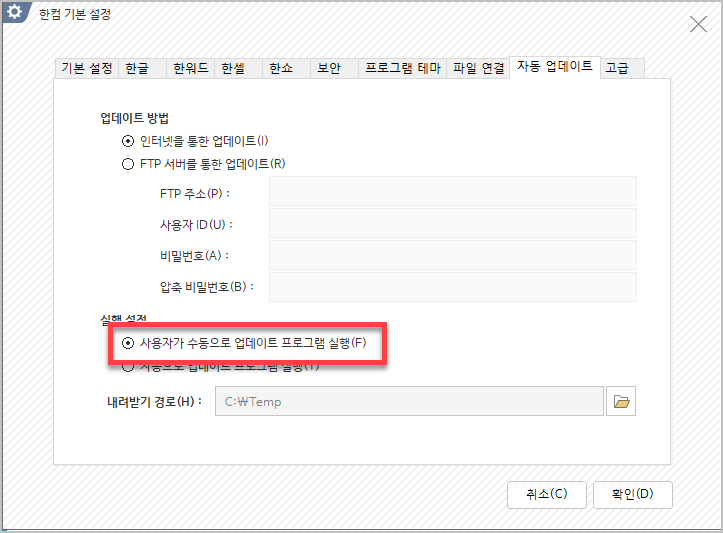
Task: Switch to the 한글 tab
Action: (x=142, y=69)
